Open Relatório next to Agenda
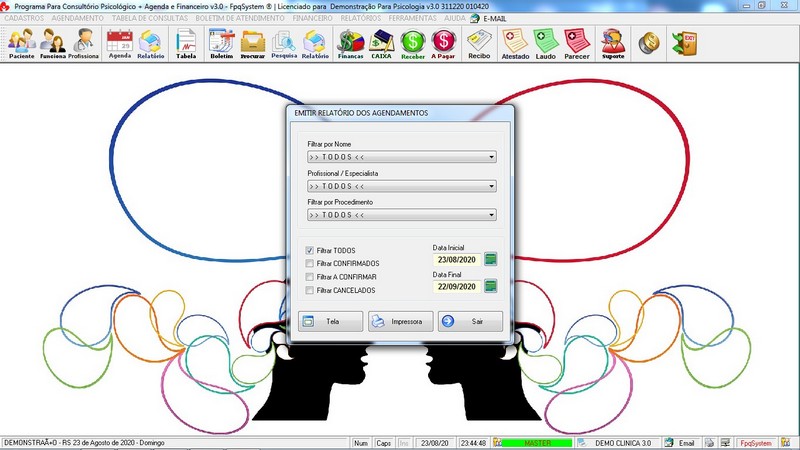800x450 pixels. 151,44
